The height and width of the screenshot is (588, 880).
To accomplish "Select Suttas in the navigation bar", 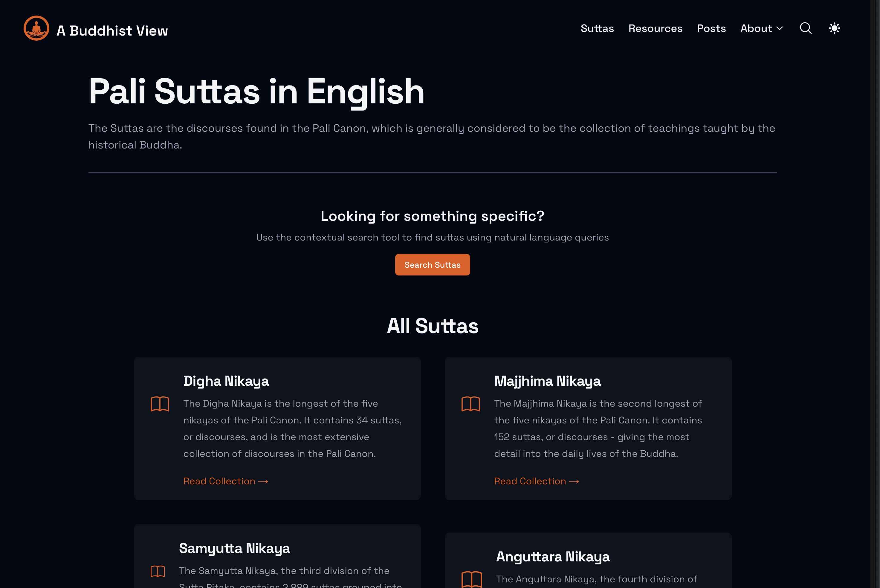I will [597, 28].
